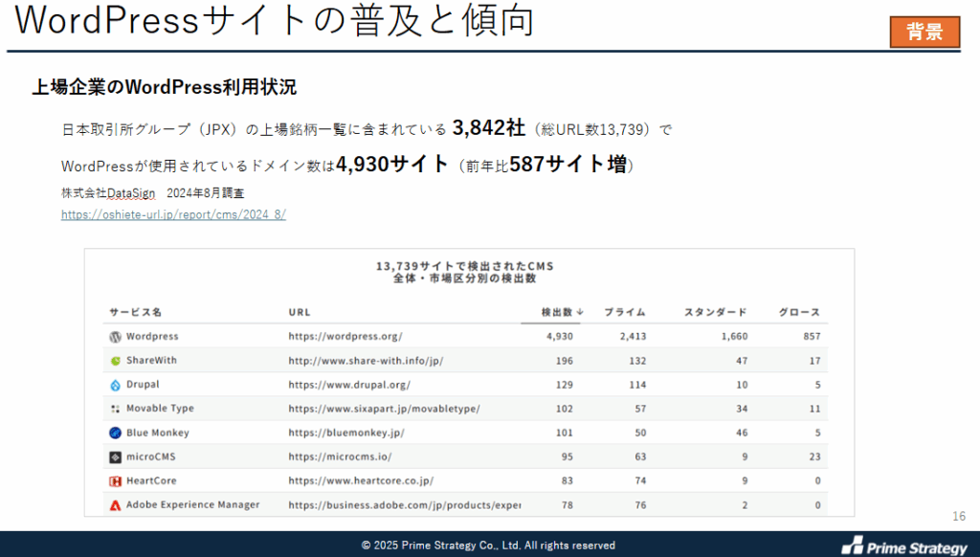Select the microCMS service name

150,457
